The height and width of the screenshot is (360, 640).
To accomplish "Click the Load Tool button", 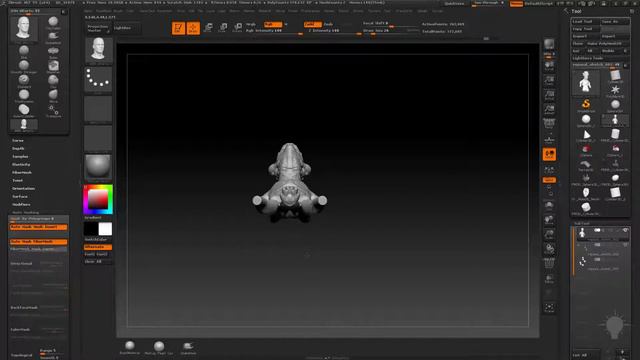I will [585, 22].
